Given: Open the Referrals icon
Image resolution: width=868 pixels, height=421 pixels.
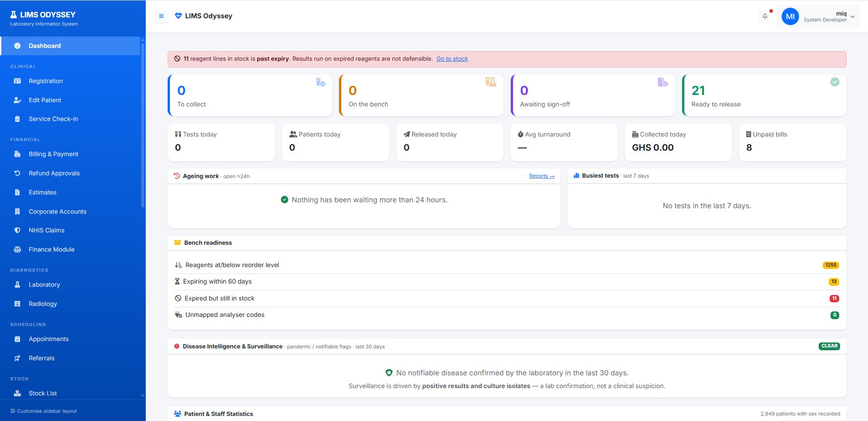Looking at the screenshot, I should pos(17,358).
